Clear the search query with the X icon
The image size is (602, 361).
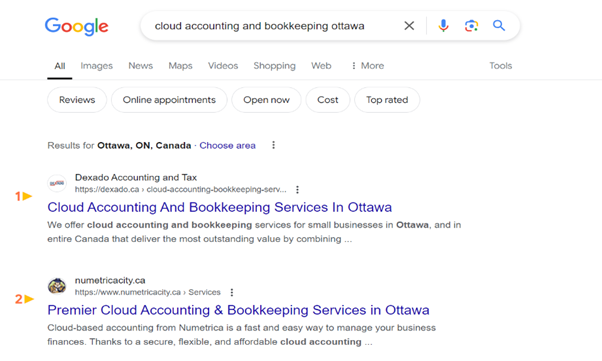tap(409, 26)
